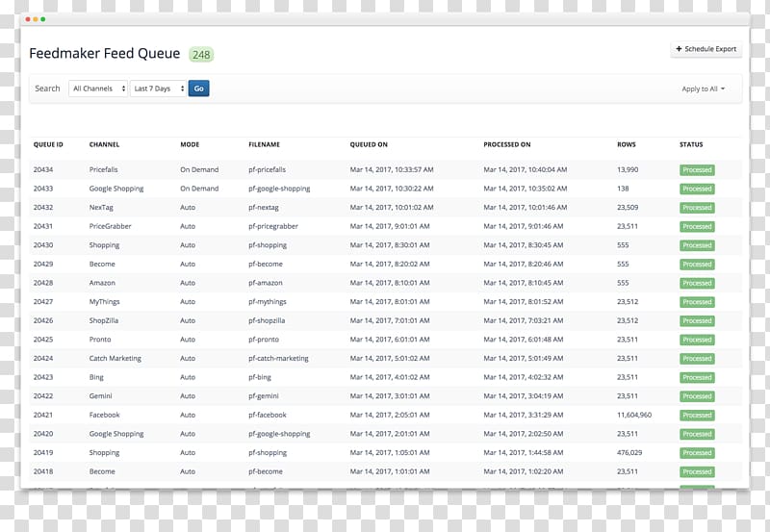Click the pf-nextag filename
770x532 pixels.
tap(264, 207)
